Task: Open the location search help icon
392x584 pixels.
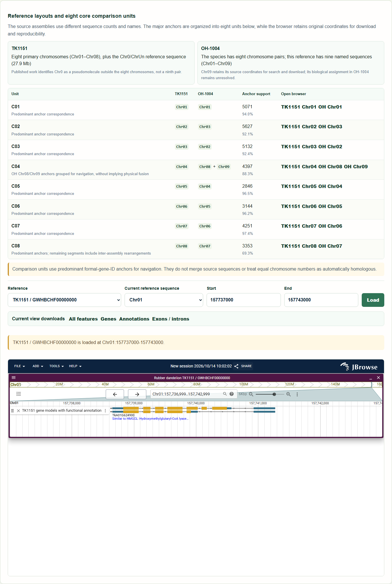Action: click(231, 394)
